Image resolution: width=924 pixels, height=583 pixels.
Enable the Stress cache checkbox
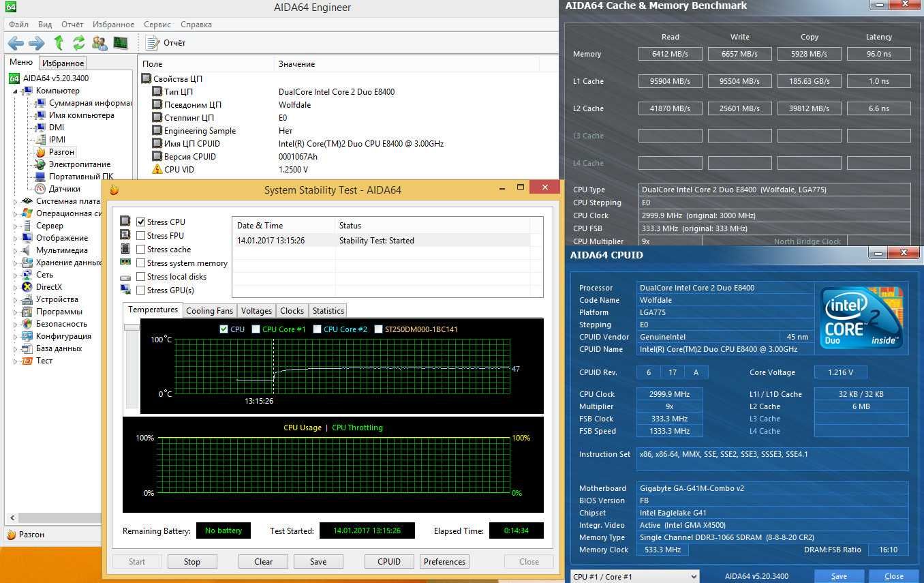pos(141,249)
